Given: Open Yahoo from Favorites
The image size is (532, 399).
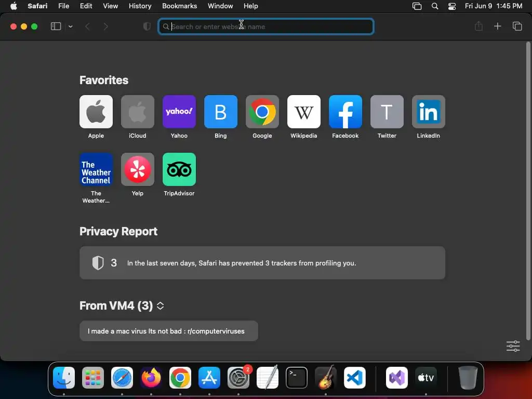Looking at the screenshot, I should point(179,112).
